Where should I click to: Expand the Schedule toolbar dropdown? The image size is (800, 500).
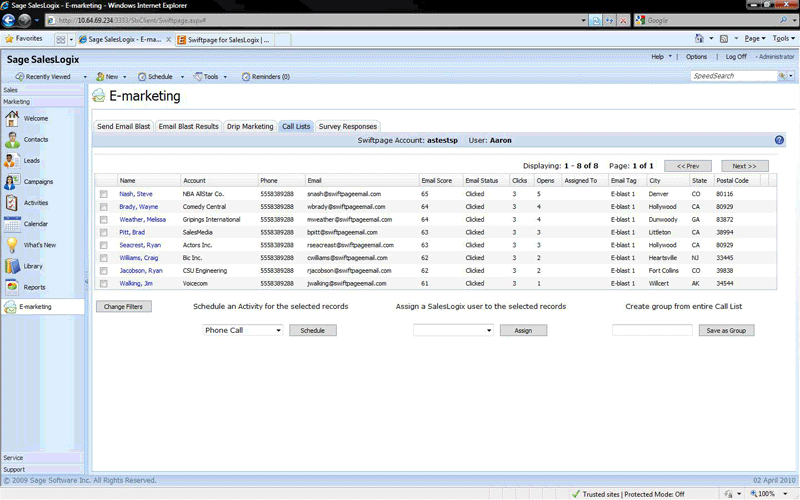click(182, 77)
